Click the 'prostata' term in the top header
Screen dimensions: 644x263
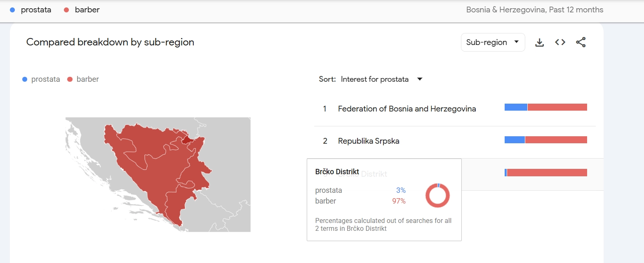[x=36, y=10]
